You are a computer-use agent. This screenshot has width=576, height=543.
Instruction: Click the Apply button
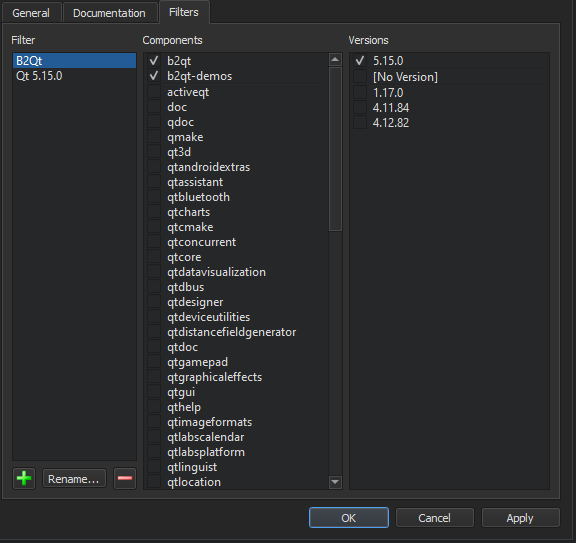[x=521, y=518]
